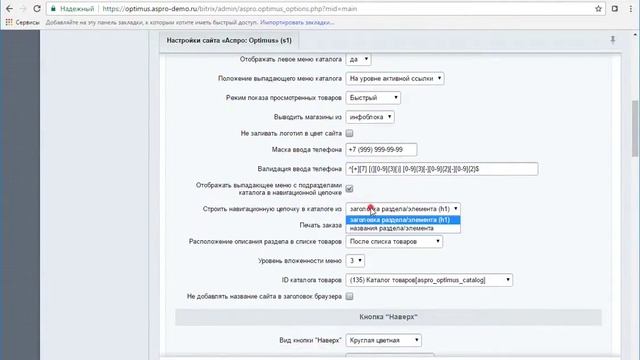640x360 pixels.
Task: Select option 'названия раздела/элемента' in list
Action: tap(403, 228)
